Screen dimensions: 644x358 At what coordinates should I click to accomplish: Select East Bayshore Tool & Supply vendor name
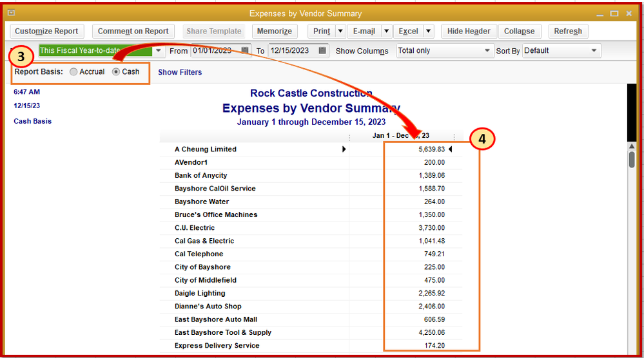(223, 333)
